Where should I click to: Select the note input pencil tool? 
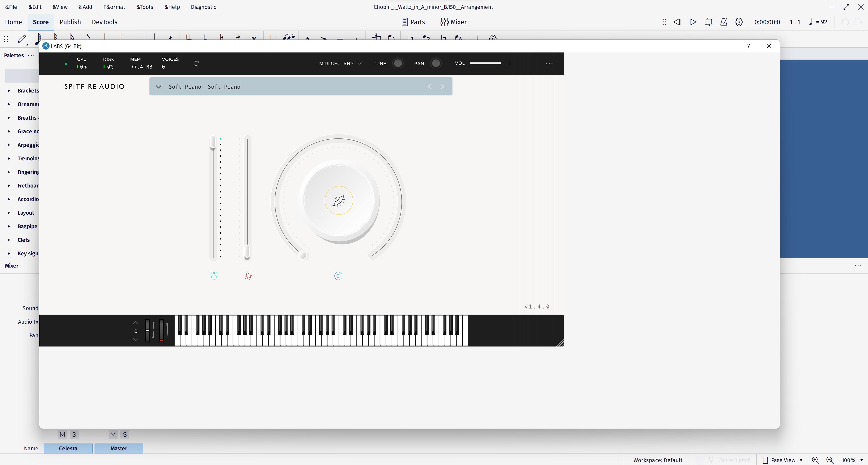click(21, 39)
